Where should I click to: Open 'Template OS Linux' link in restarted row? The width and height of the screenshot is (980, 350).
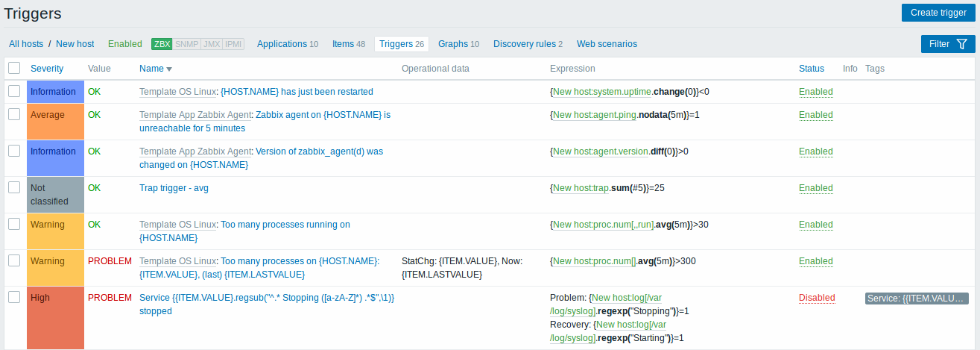(x=177, y=92)
